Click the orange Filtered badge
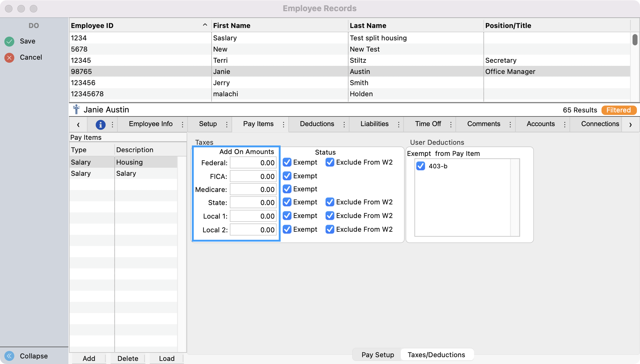Screen dimensions: 640x364 point(618,110)
